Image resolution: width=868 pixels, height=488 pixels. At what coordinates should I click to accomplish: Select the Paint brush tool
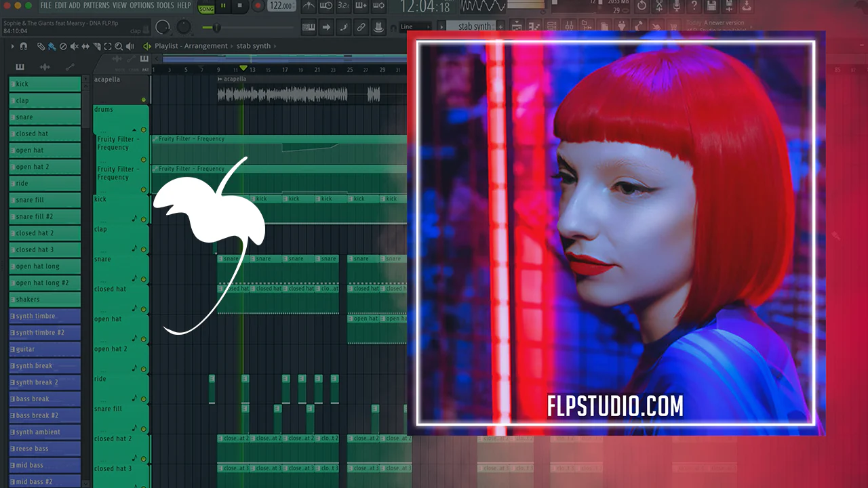(x=52, y=46)
